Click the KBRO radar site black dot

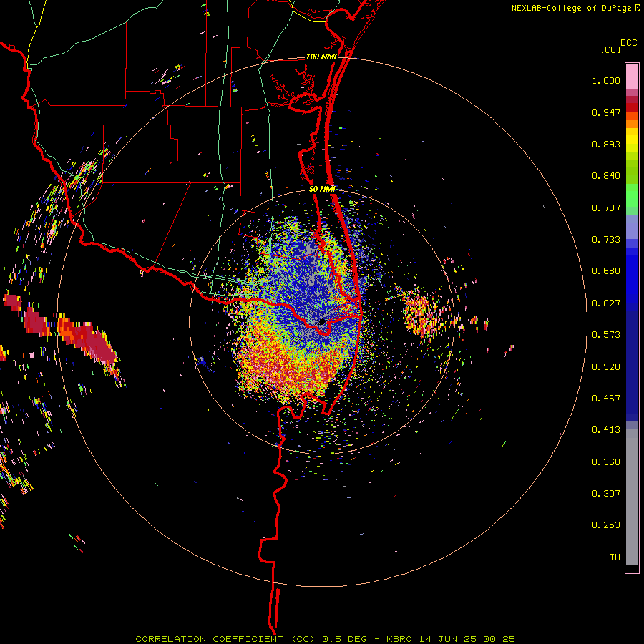tap(322, 321)
